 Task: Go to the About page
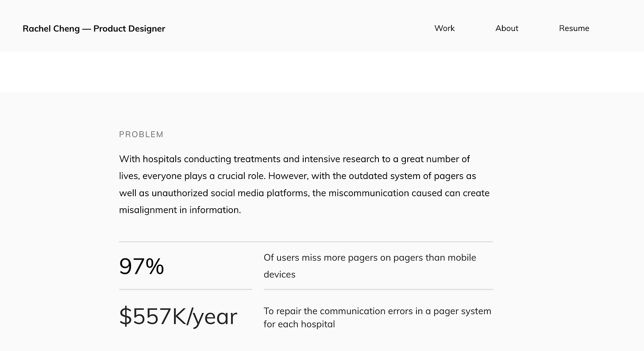pyautogui.click(x=507, y=28)
